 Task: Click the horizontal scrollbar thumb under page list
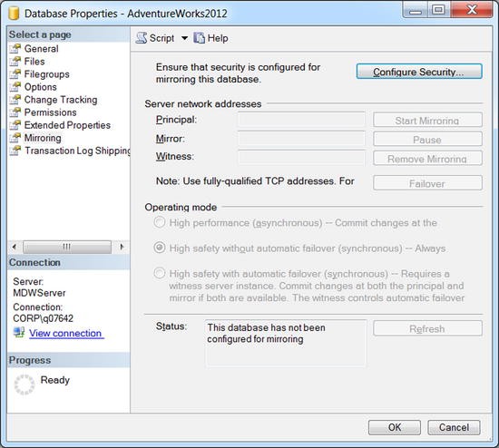coord(67,247)
